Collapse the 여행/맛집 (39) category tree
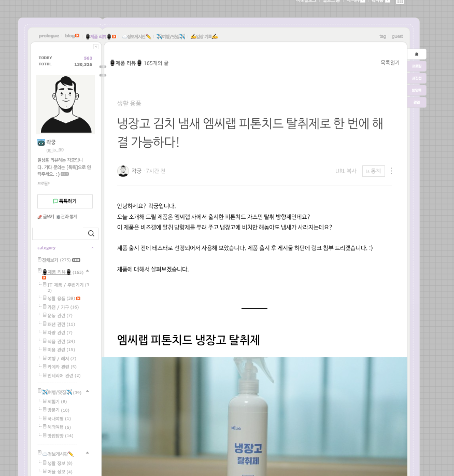This screenshot has width=454, height=476. tap(88, 391)
